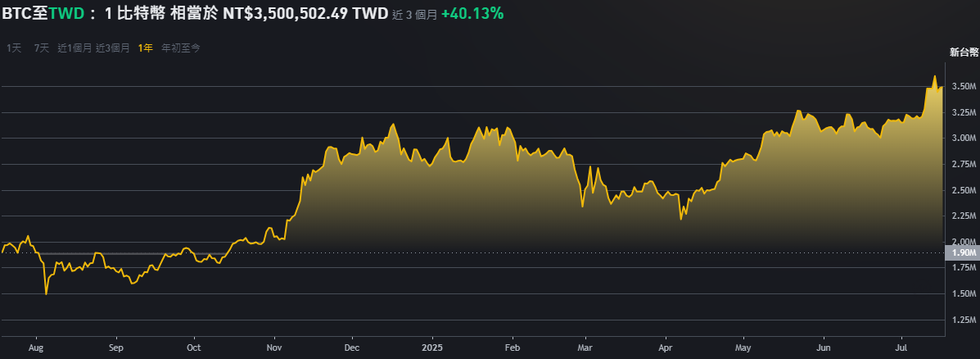Screen dimensions: 980x359
Task: Select the 1天 time range
Action: coord(14,48)
